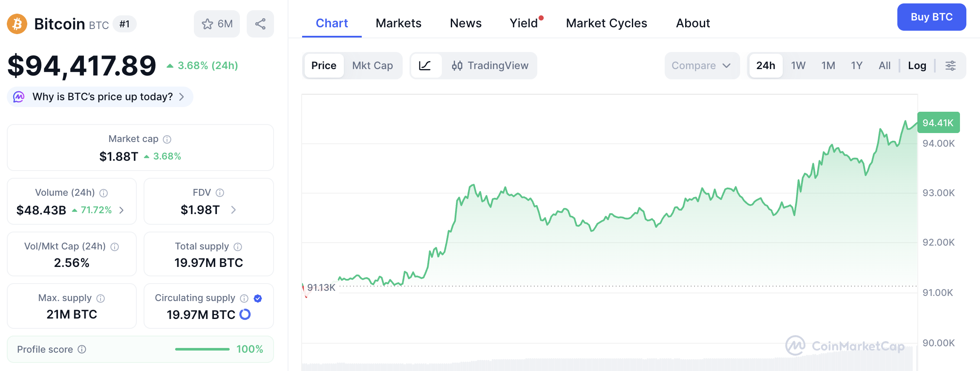Click the Buy BTC button
980x371 pixels.
[x=931, y=17]
